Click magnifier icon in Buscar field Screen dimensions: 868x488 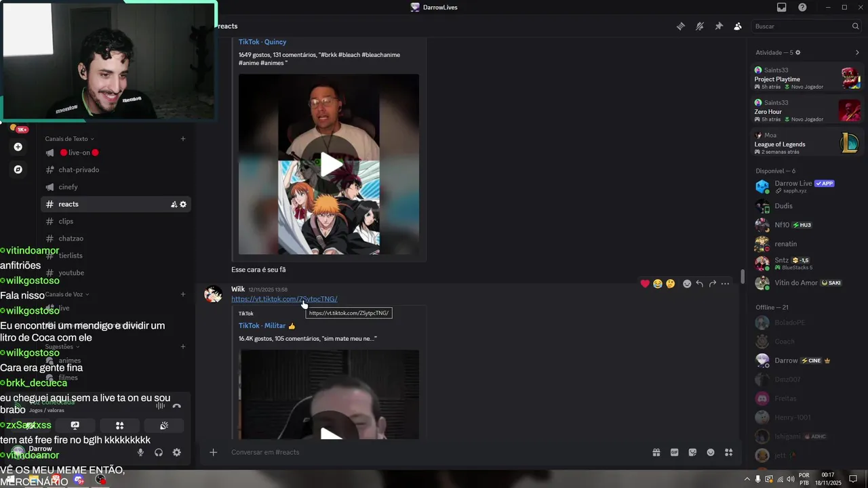pyautogui.click(x=855, y=26)
